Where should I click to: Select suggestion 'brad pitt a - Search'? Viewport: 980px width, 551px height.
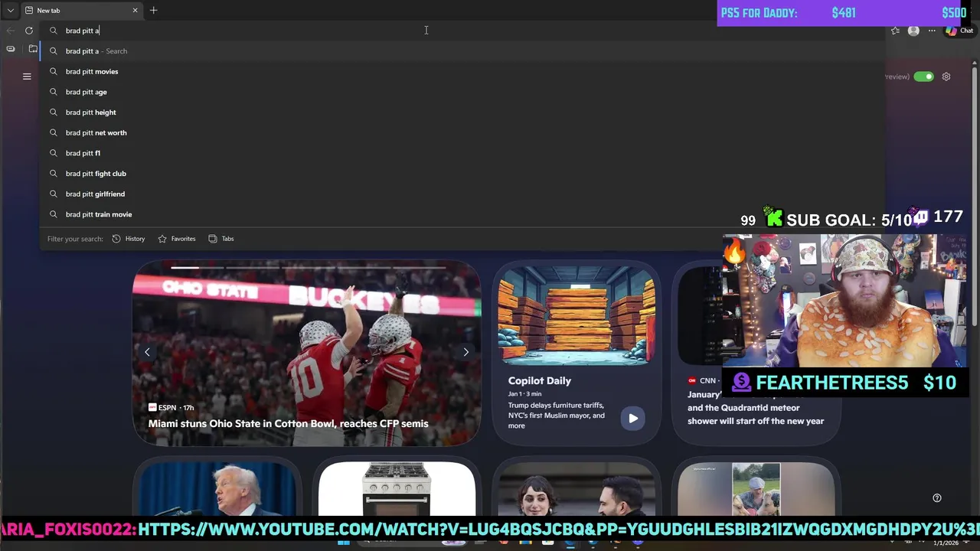(462, 51)
